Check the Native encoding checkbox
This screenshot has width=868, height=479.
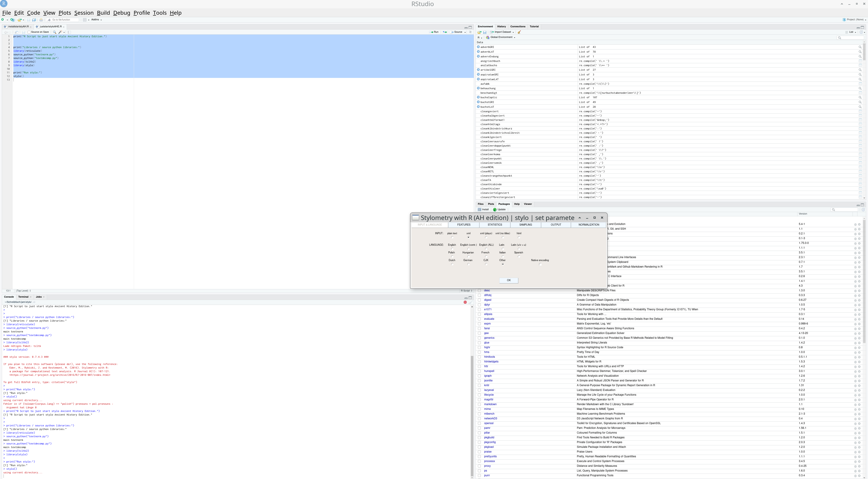pos(540,265)
